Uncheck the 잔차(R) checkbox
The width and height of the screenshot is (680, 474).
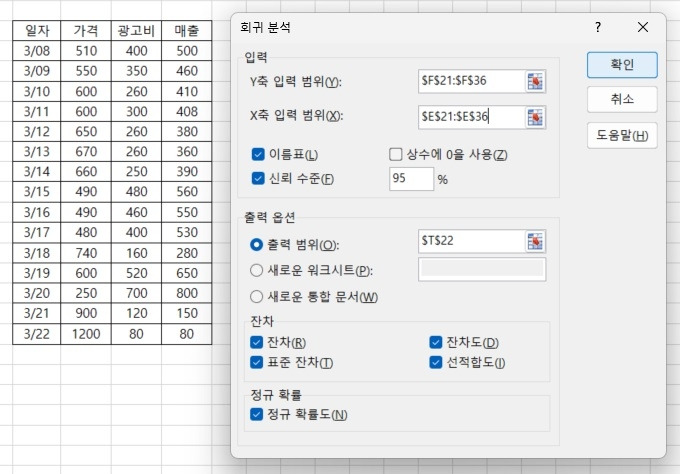[x=256, y=342]
